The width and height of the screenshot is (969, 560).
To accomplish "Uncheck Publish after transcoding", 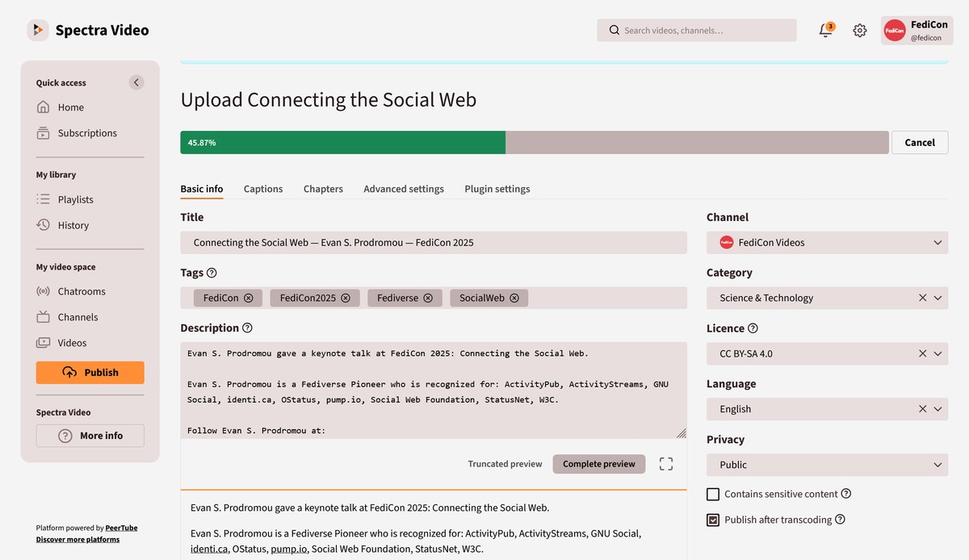I will click(x=713, y=520).
